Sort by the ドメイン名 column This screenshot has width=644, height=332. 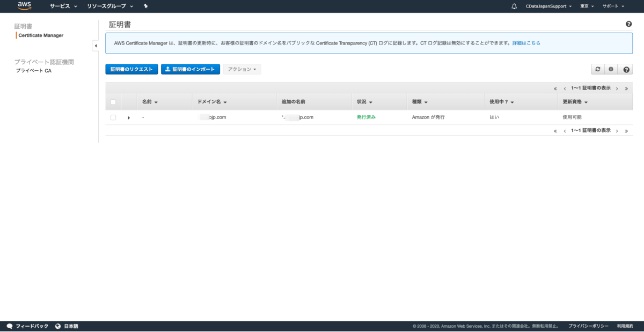click(213, 102)
